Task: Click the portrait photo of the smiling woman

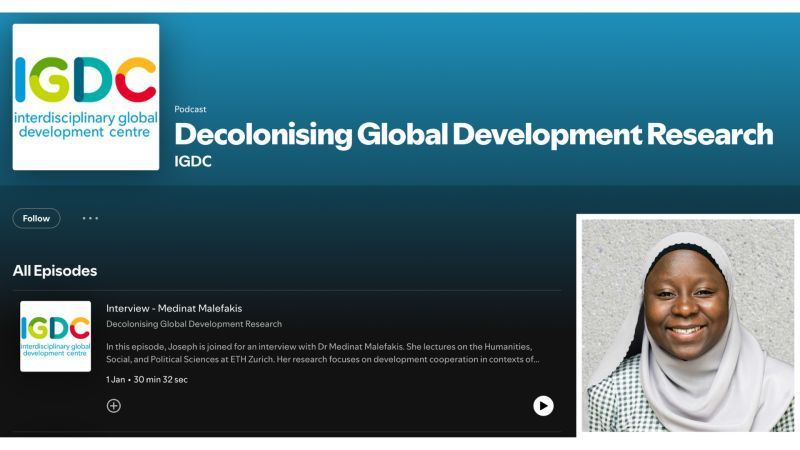Action: pos(688,325)
